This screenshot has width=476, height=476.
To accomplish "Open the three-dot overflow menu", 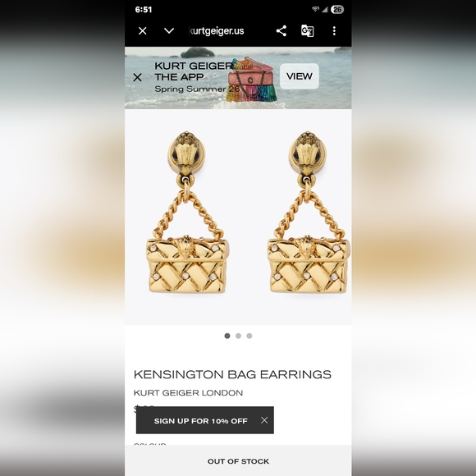I will (334, 30).
